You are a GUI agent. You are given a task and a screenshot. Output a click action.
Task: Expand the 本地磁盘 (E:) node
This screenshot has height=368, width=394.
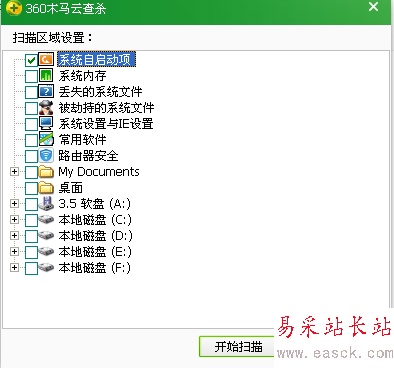click(14, 251)
